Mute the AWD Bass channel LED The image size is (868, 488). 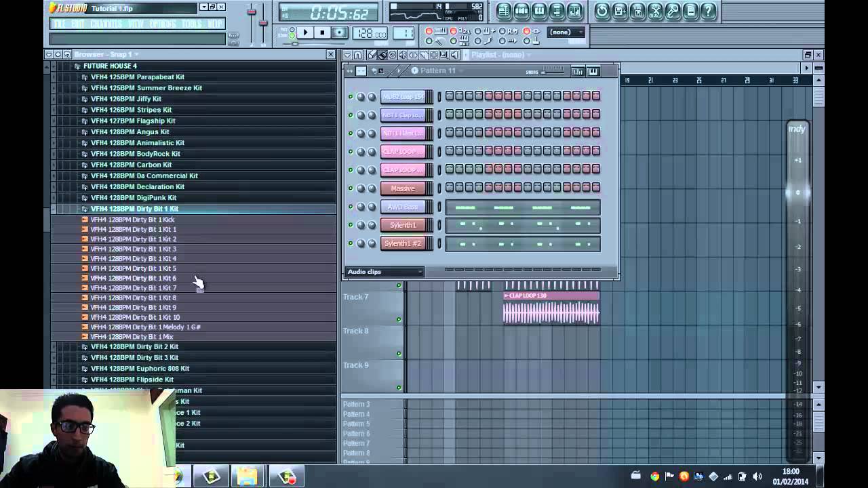pos(351,207)
